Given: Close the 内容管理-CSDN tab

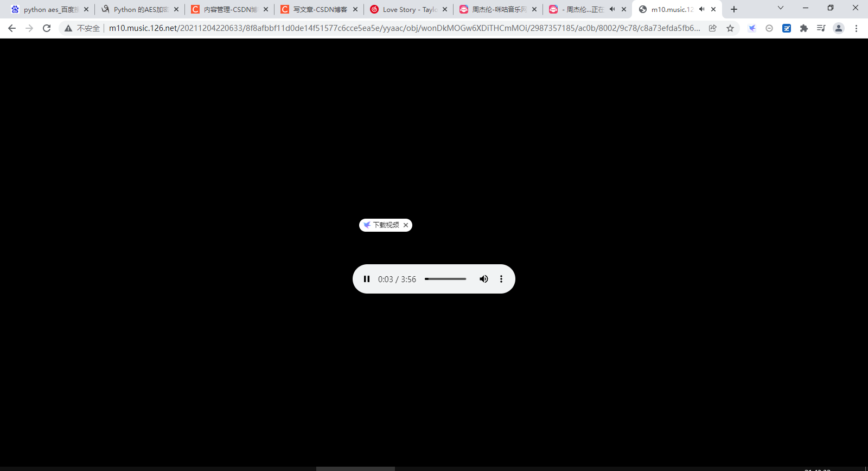Looking at the screenshot, I should (266, 9).
